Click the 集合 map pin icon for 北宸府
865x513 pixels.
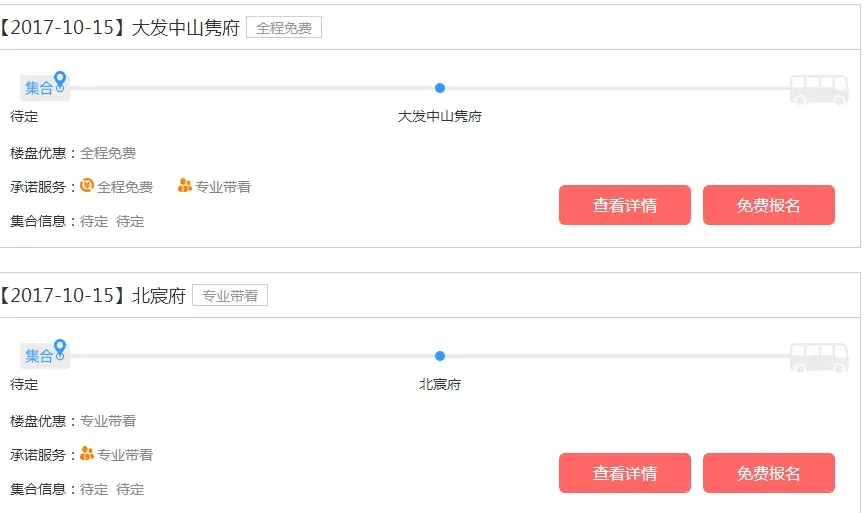[x=60, y=350]
